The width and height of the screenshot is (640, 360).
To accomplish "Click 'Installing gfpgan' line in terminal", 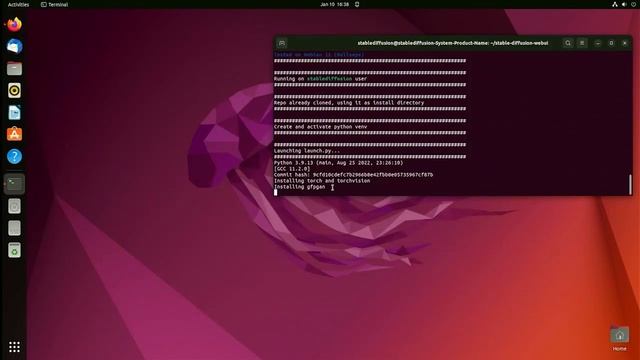I will coord(300,187).
